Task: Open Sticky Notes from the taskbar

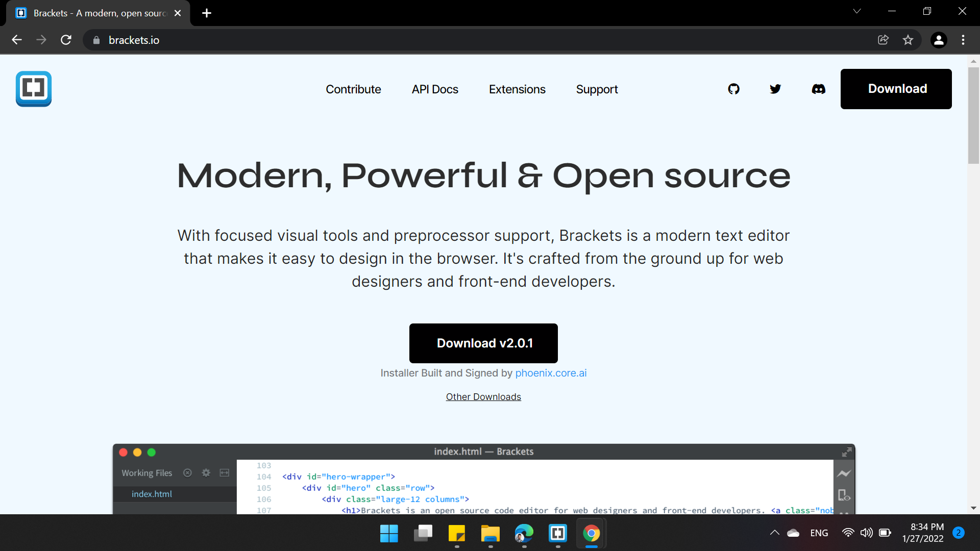Action: tap(457, 534)
